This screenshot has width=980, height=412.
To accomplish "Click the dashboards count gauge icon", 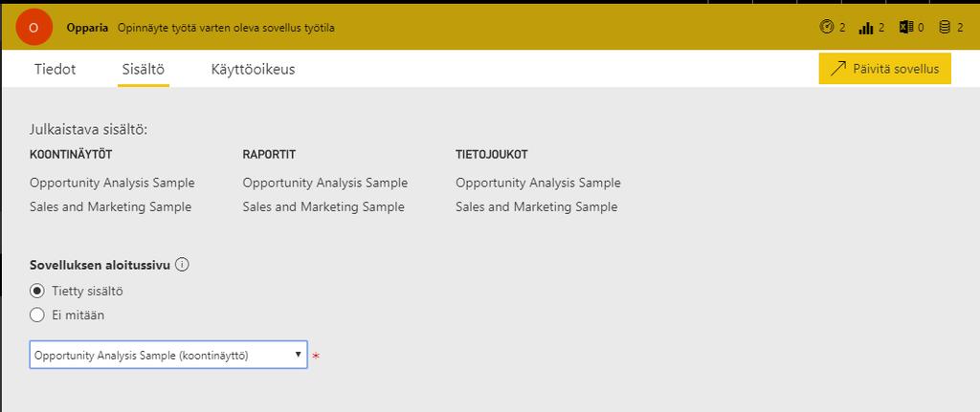I will pos(827,28).
